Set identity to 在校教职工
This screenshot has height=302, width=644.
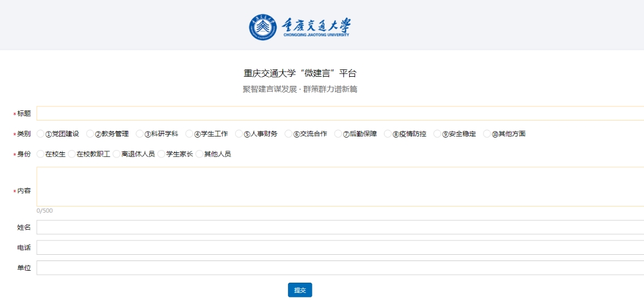[x=72, y=154]
